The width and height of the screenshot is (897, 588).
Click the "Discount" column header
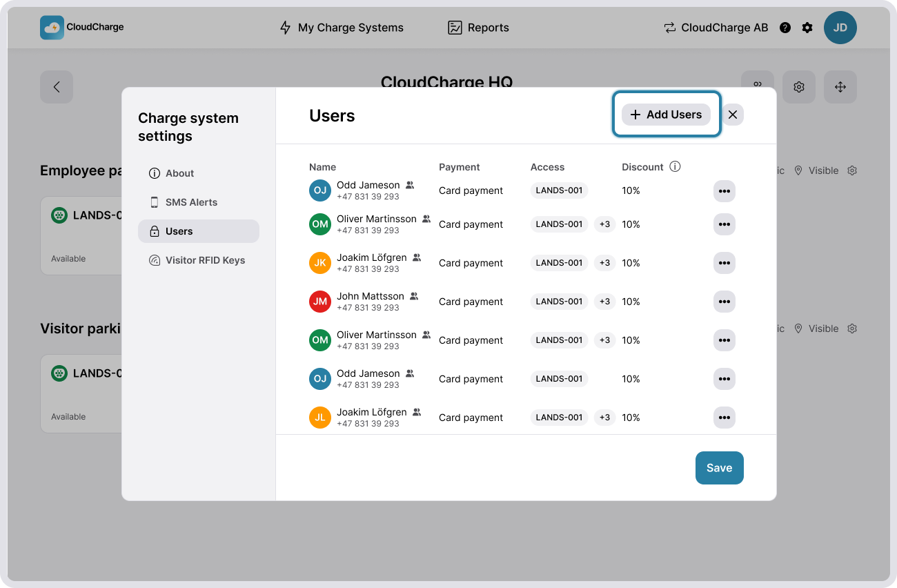[x=642, y=167]
